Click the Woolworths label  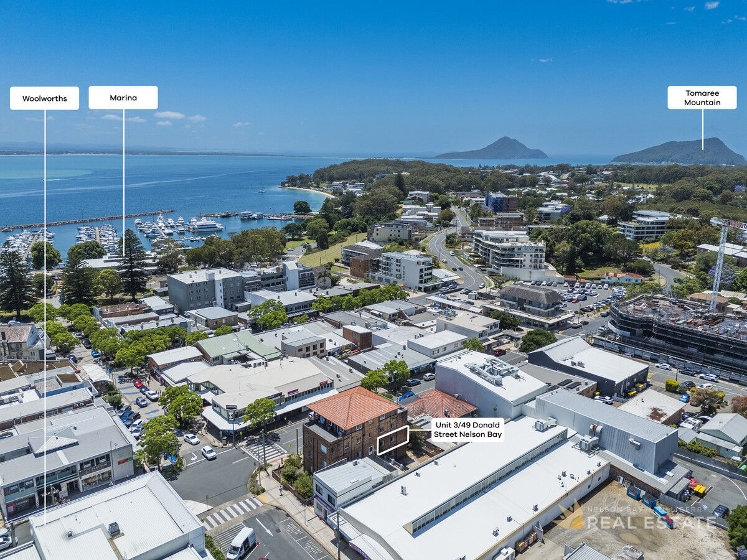pyautogui.click(x=44, y=98)
